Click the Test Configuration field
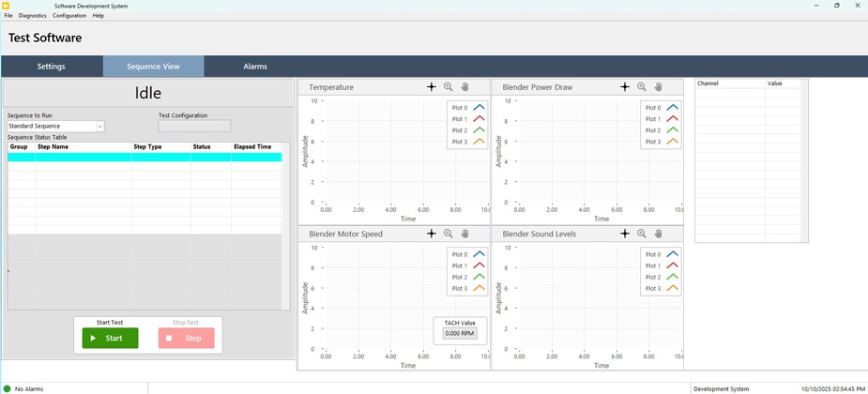This screenshot has height=394, width=868. (194, 126)
